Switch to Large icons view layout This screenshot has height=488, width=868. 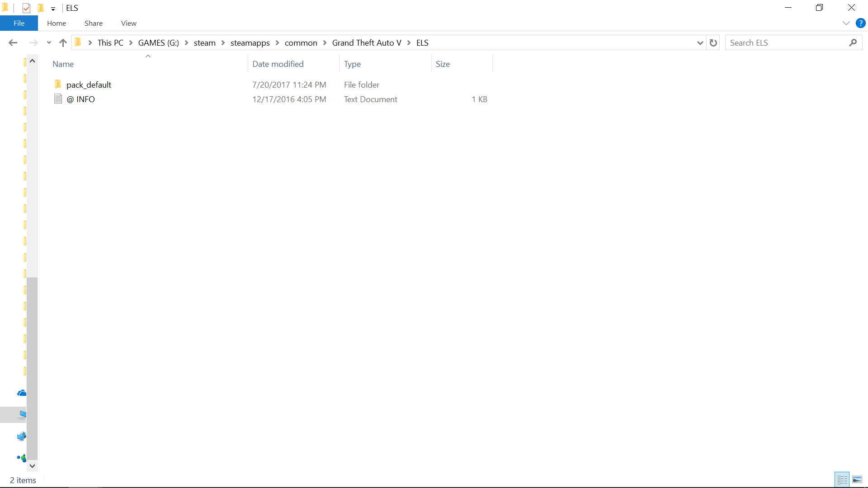click(x=857, y=479)
